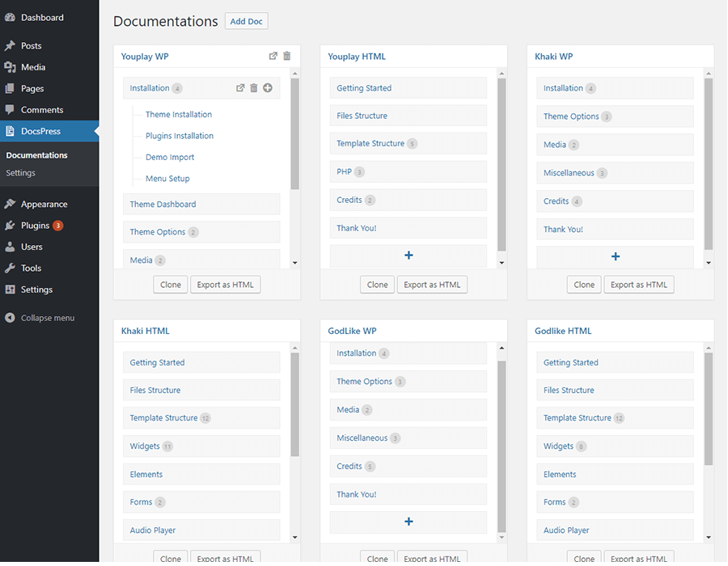Open GodLike WP doc title
728x566 pixels.
pos(352,331)
